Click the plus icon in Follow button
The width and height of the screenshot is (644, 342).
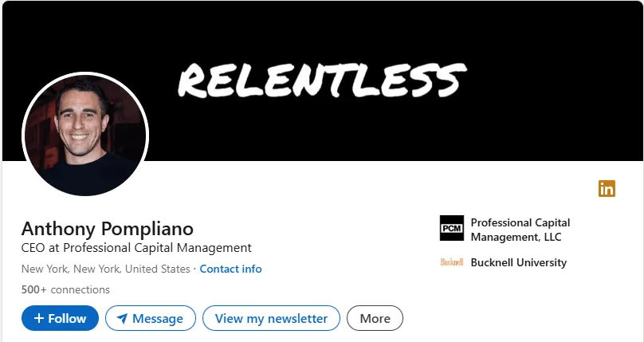coord(39,318)
